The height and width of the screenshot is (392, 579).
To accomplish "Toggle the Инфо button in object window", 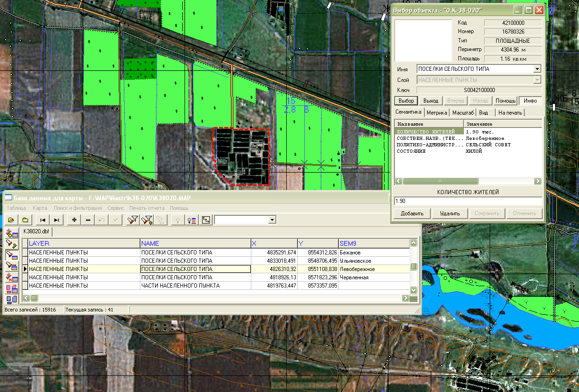I will (530, 101).
